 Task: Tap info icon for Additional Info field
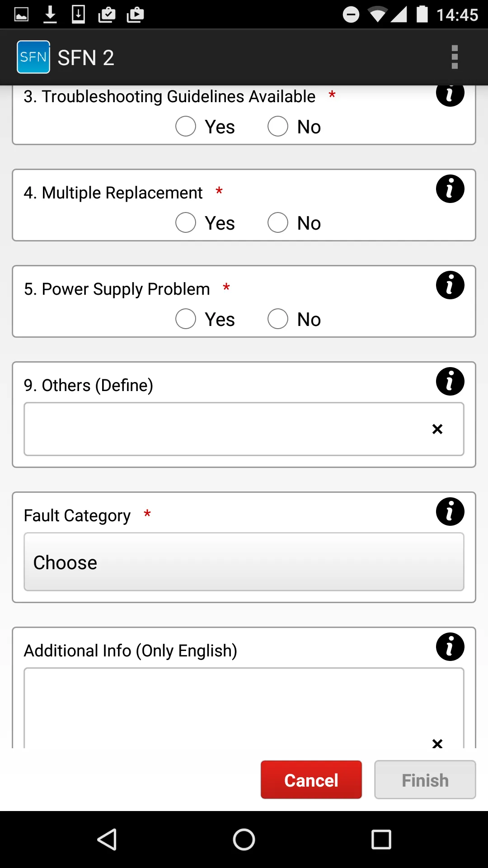[450, 646]
